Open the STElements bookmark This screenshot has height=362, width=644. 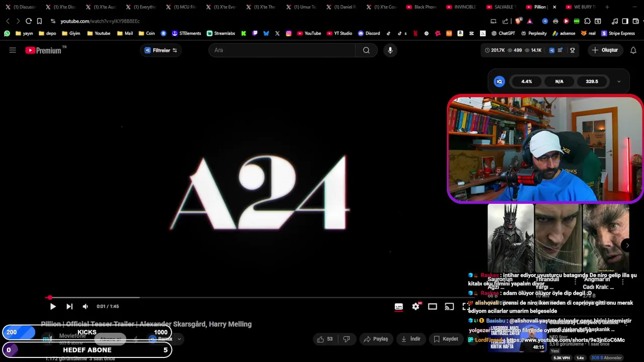click(x=186, y=34)
